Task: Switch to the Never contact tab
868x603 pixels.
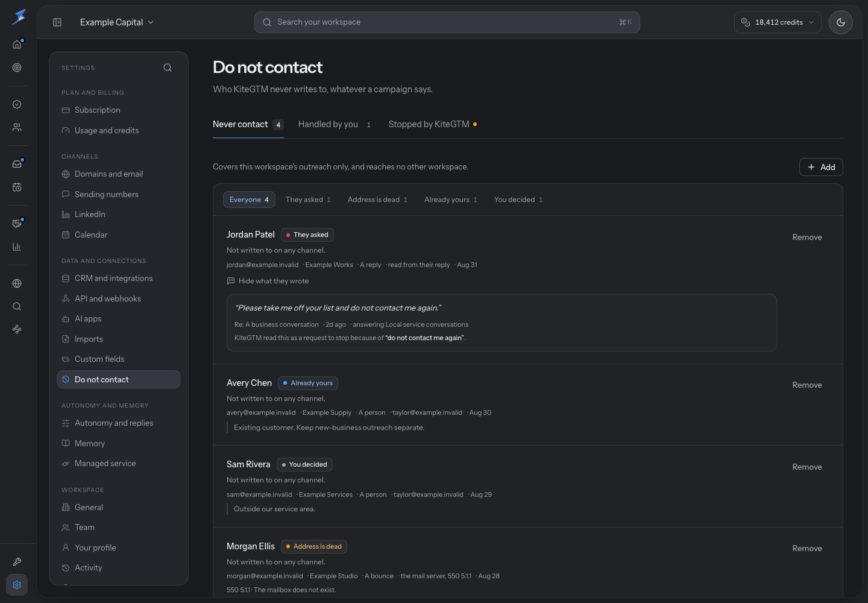Action: coord(248,124)
